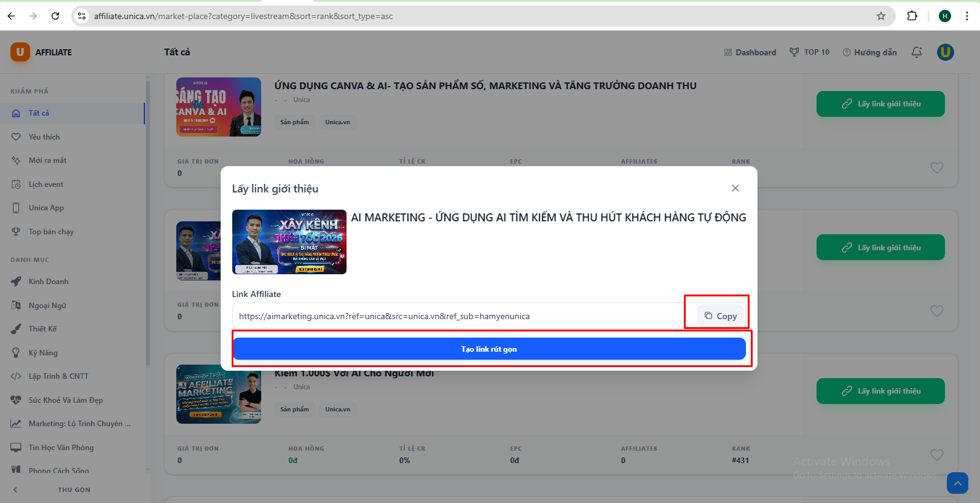980x503 pixels.
Task: Open the TOP 10 leaderboard
Action: [x=809, y=52]
